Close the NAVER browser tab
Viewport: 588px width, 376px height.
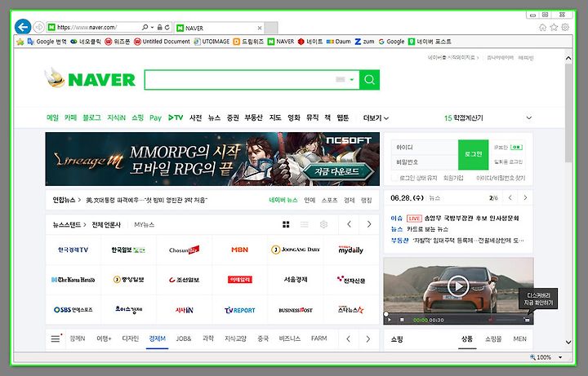(x=260, y=28)
